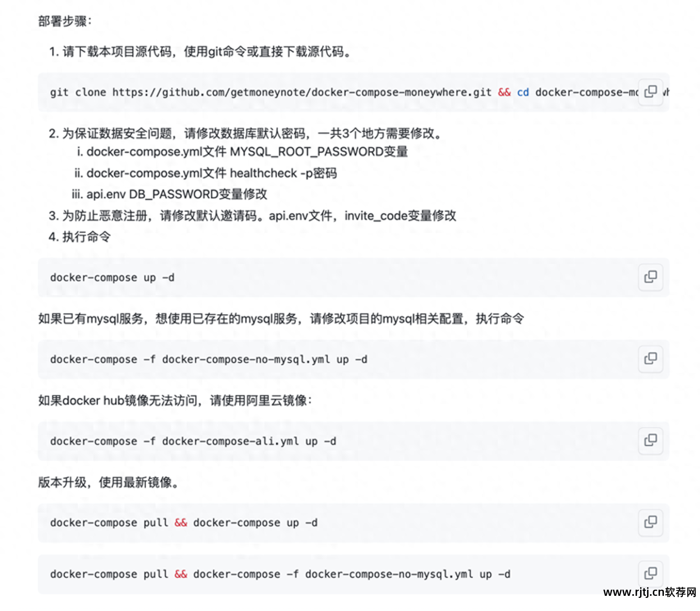
Task: Click the docker-compose-ali.yml command text
Action: pyautogui.click(x=193, y=441)
